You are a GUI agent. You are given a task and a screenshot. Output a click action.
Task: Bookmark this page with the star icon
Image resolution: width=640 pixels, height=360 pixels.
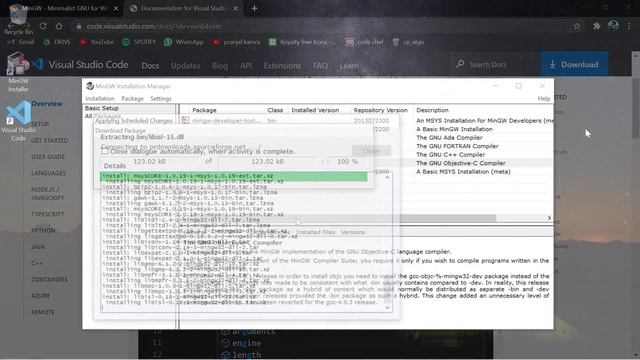click(577, 26)
